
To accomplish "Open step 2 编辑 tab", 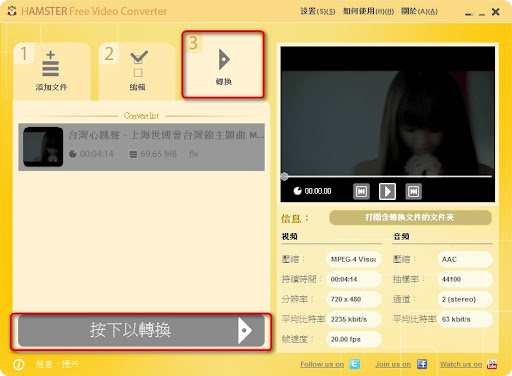I will click(x=137, y=71).
